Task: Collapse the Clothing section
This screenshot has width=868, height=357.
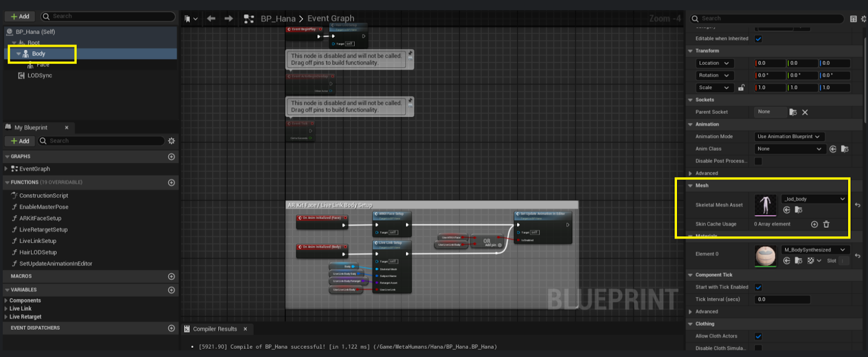Action: 691,324
